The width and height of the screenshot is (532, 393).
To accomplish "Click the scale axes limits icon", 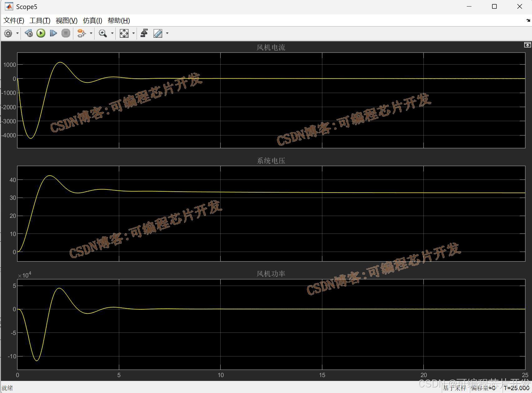I will 124,33.
